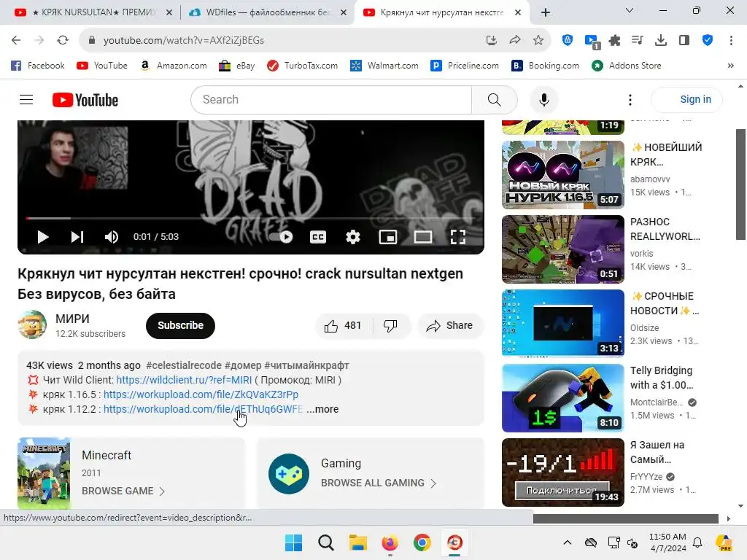Open the YouTube hamburger guide menu
Screen dimensions: 747x560
(x=26, y=99)
